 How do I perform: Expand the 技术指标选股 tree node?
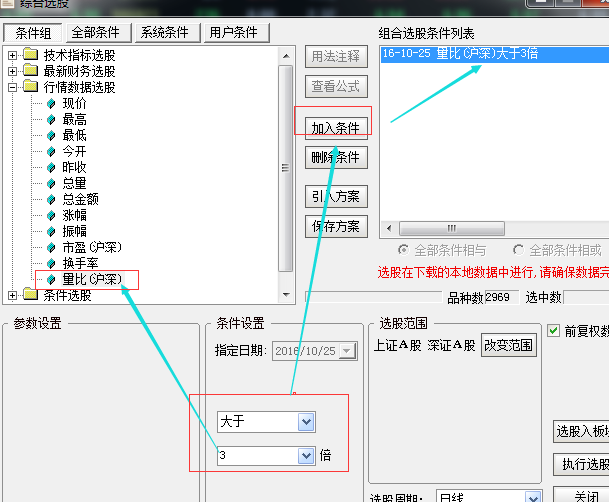(12, 56)
